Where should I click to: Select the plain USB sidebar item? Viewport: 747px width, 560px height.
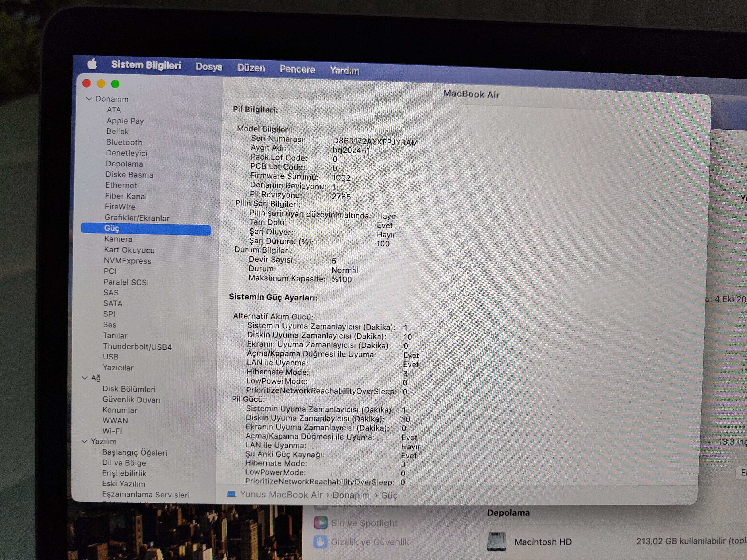click(x=111, y=356)
